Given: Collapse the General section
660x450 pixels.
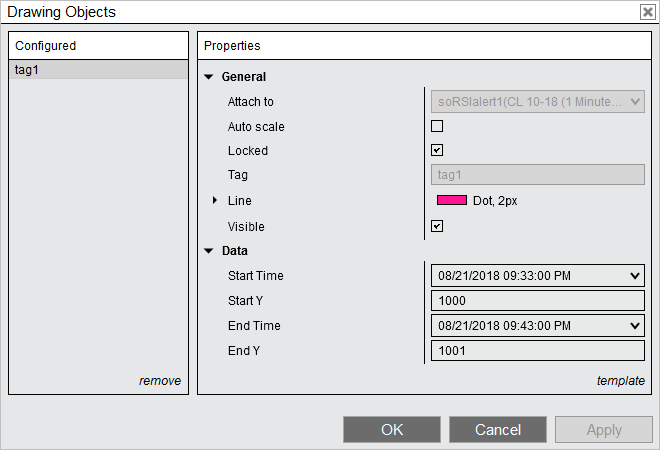Looking at the screenshot, I should (209, 77).
